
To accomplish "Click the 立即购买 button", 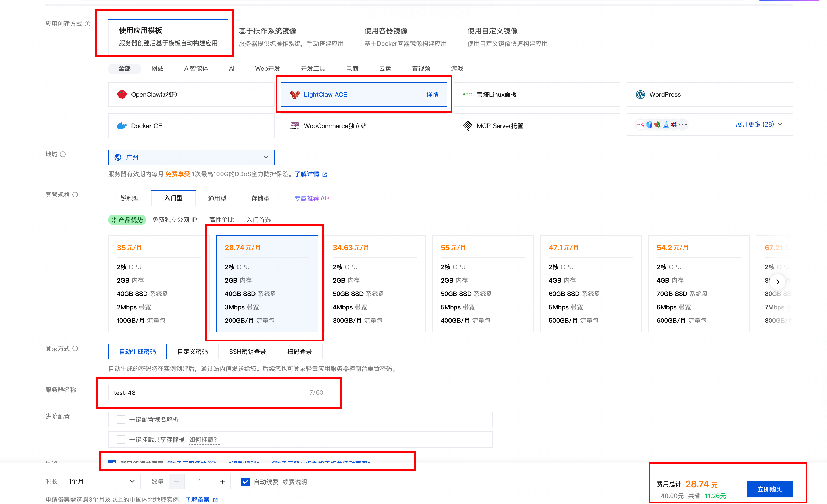I will 769,489.
